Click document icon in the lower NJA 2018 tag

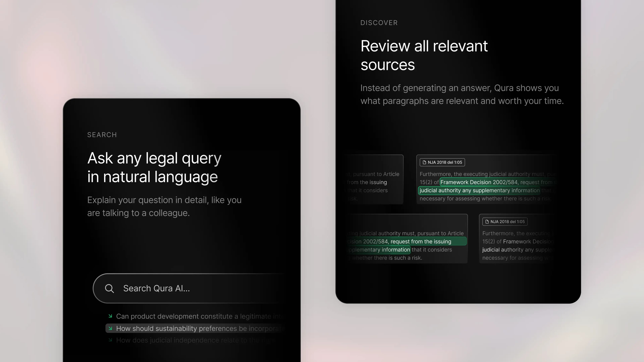pyautogui.click(x=487, y=222)
